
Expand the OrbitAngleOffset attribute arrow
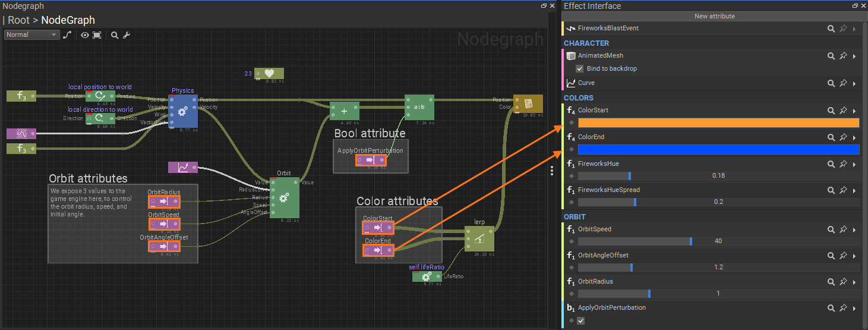coord(854,256)
